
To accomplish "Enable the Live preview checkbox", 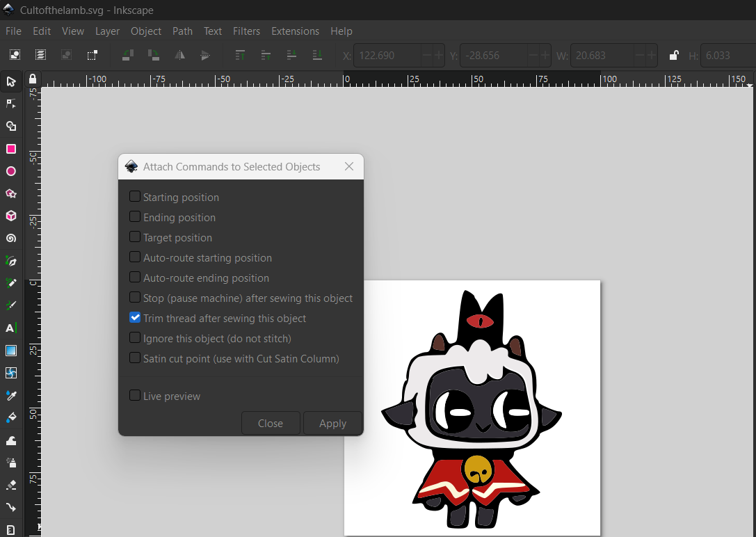I will [x=135, y=396].
